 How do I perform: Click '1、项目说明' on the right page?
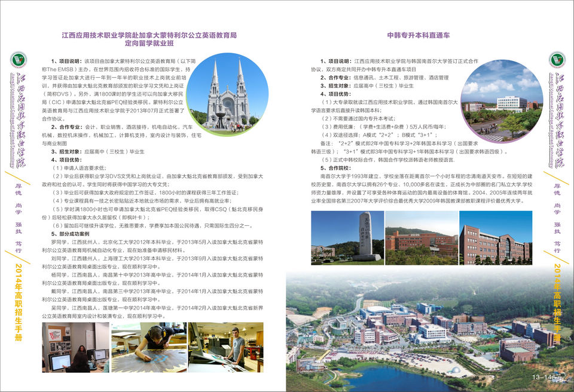(337, 61)
